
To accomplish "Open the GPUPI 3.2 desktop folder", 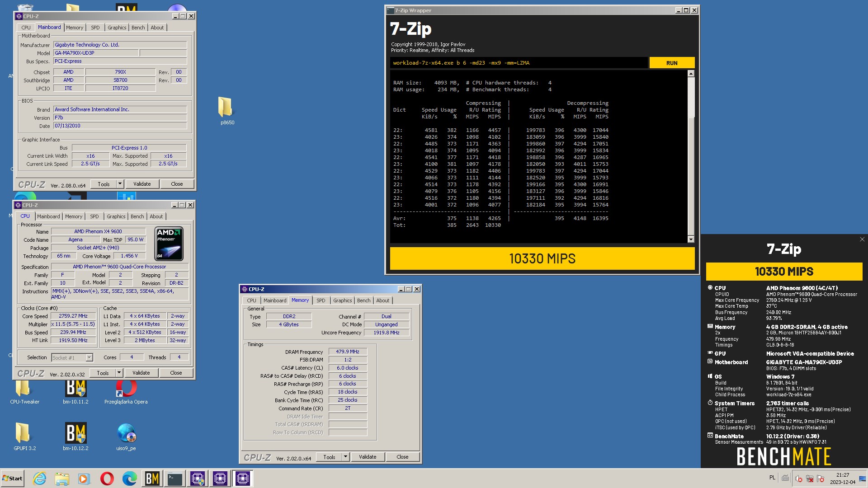I will pyautogui.click(x=24, y=436).
